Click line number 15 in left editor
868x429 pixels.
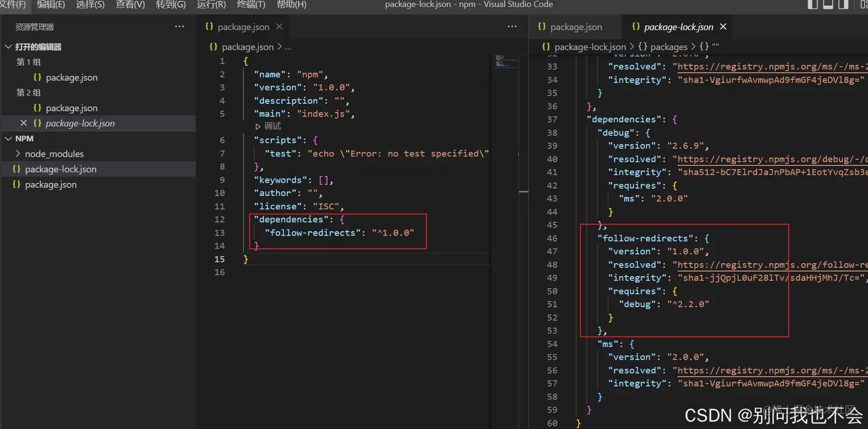coord(219,259)
